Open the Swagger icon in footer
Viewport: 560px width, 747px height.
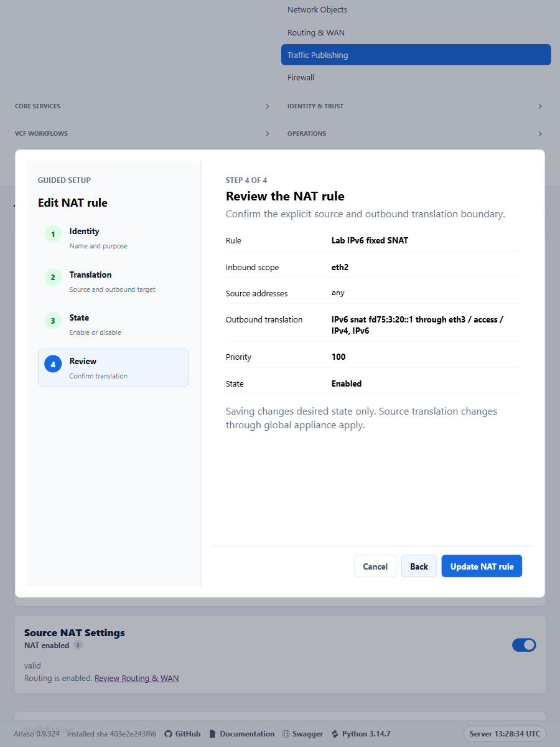pyautogui.click(x=286, y=734)
